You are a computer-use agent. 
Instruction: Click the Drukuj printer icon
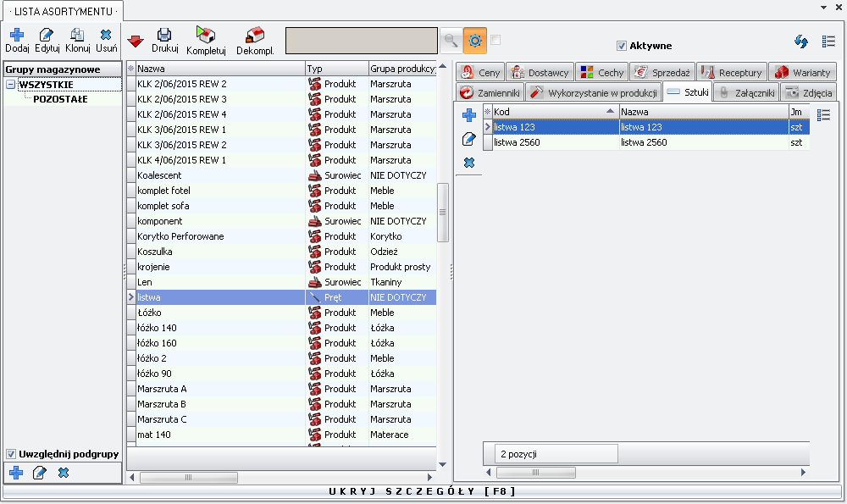click(164, 36)
